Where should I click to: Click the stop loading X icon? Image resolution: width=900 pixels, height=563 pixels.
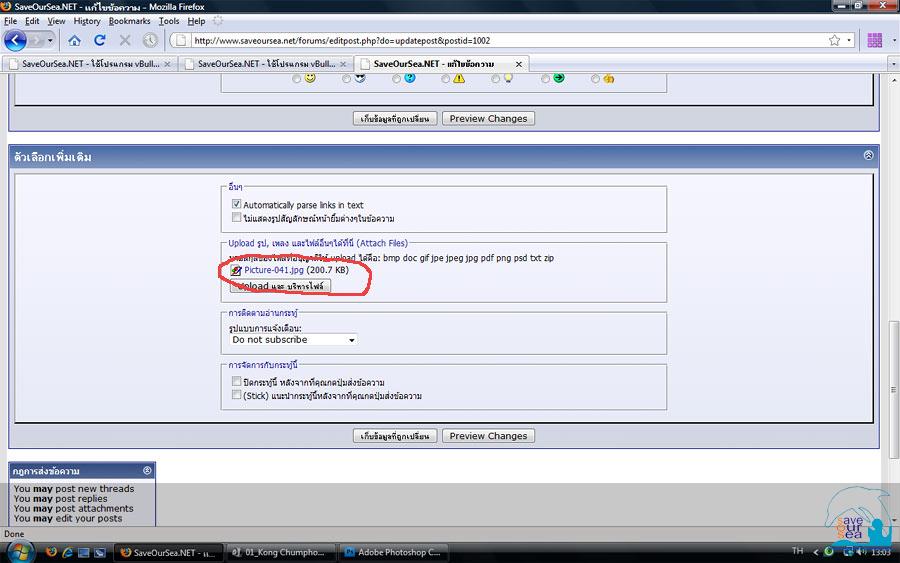point(125,41)
